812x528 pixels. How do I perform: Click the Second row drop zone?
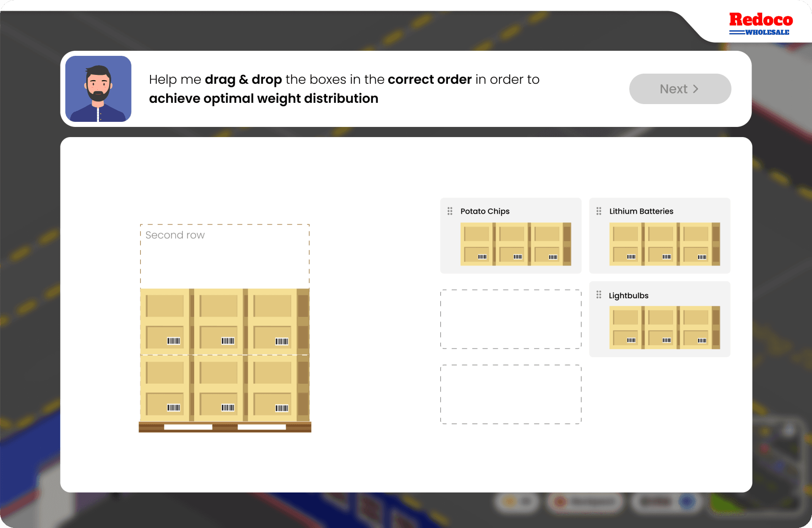pos(225,256)
